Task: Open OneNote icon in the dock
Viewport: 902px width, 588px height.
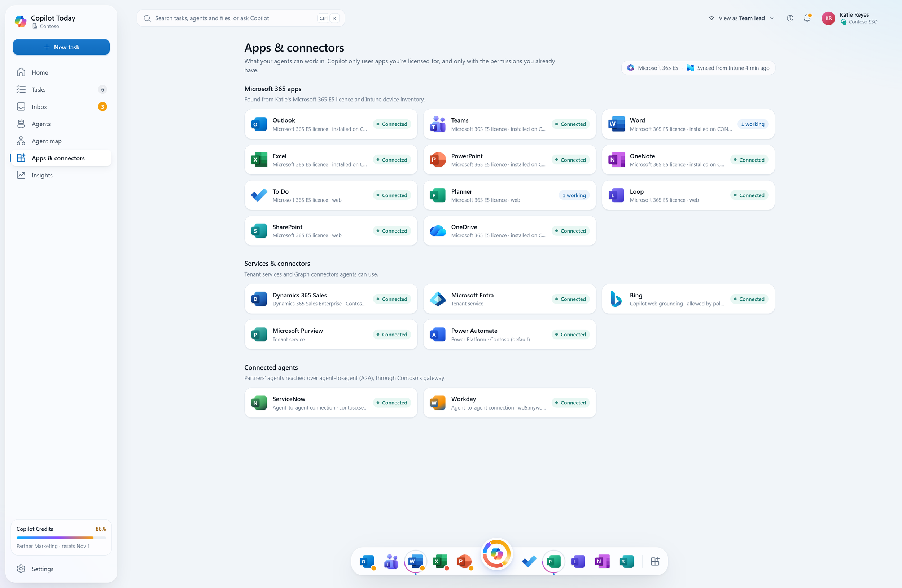Action: click(x=602, y=561)
